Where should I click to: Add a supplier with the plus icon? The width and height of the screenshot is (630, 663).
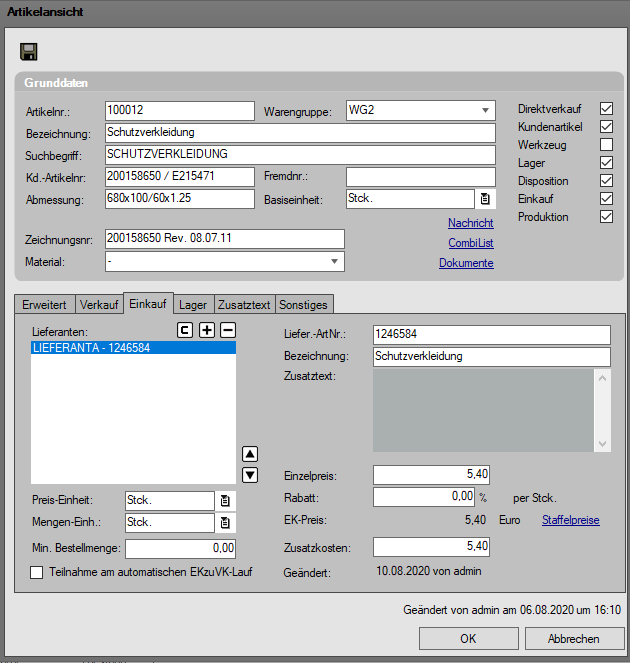(207, 330)
